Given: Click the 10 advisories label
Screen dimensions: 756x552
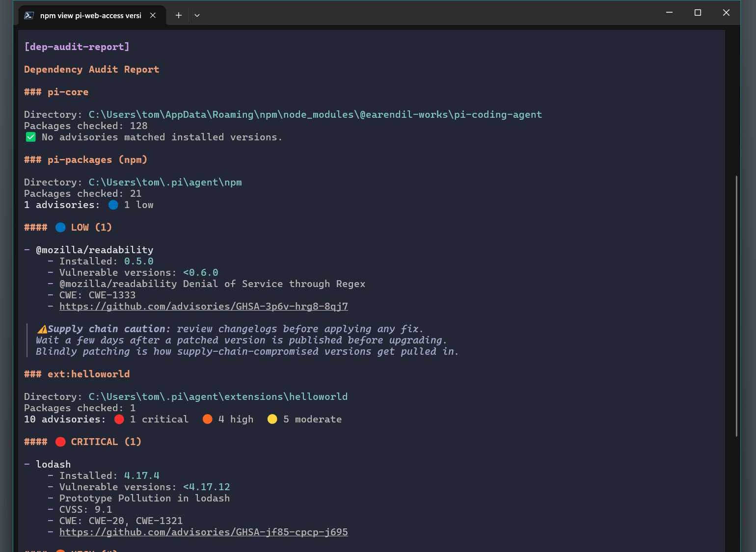Looking at the screenshot, I should pyautogui.click(x=65, y=419).
